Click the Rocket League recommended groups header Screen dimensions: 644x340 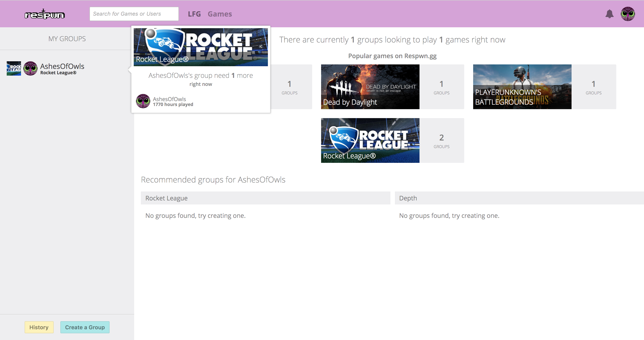[x=265, y=198]
